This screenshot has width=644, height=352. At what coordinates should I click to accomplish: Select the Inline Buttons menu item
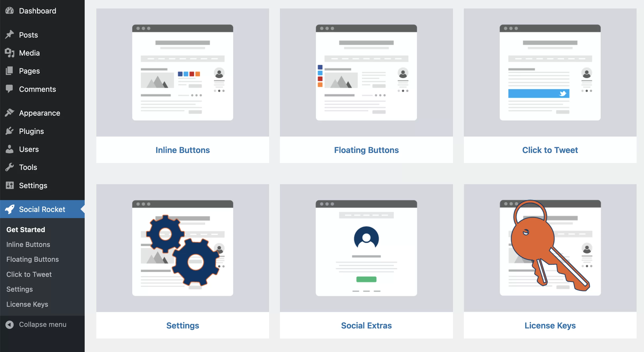(x=29, y=244)
